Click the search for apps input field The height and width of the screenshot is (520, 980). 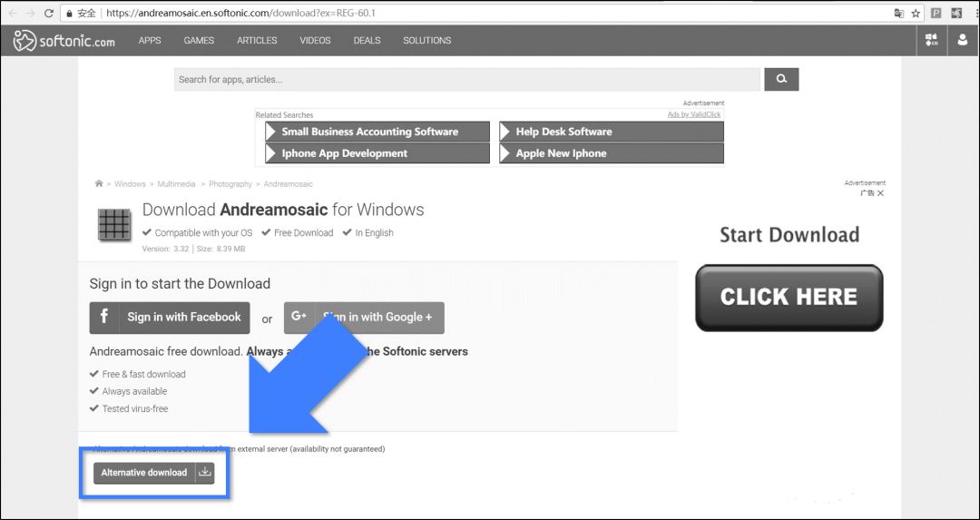coord(467,79)
